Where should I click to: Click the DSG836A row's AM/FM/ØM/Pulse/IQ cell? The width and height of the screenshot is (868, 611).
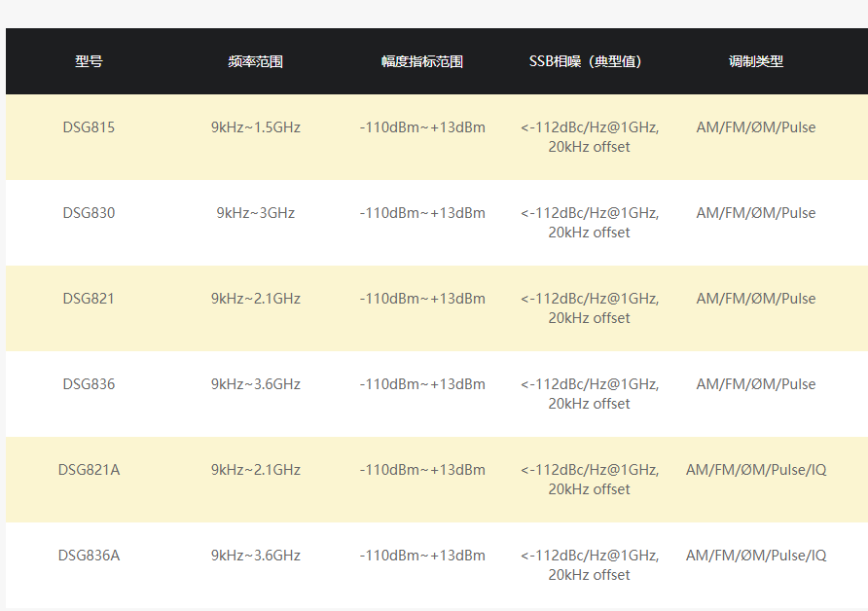756,556
